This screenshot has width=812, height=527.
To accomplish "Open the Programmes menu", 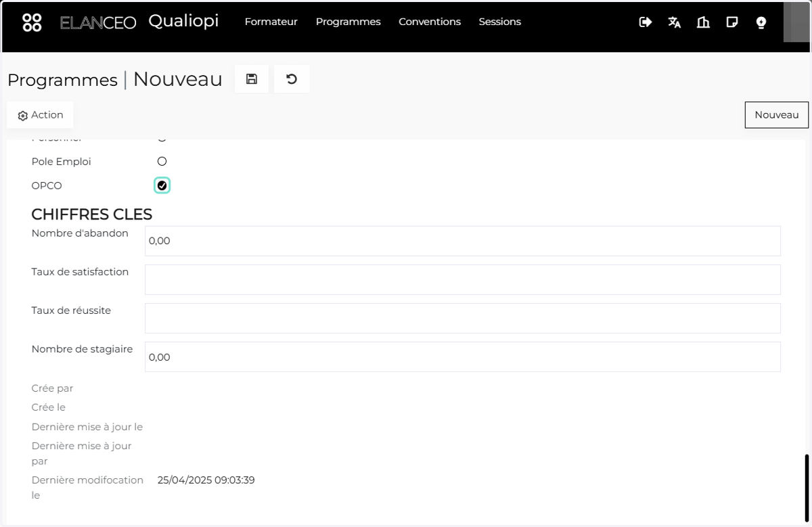I will (348, 22).
